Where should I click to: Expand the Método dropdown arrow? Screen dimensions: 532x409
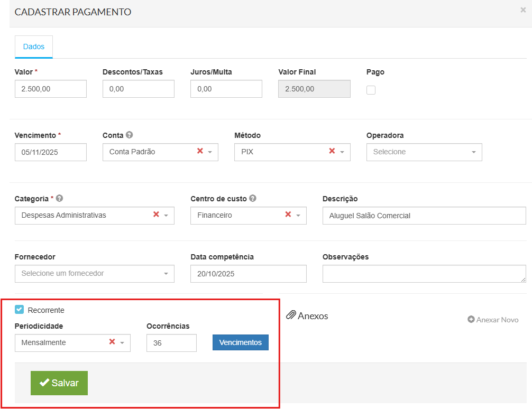click(342, 152)
